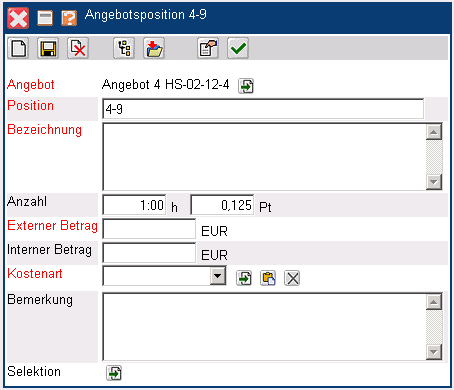Viewport: 454px width, 390px height.
Task: Create a new blank record via the toolbar
Action: (x=18, y=48)
